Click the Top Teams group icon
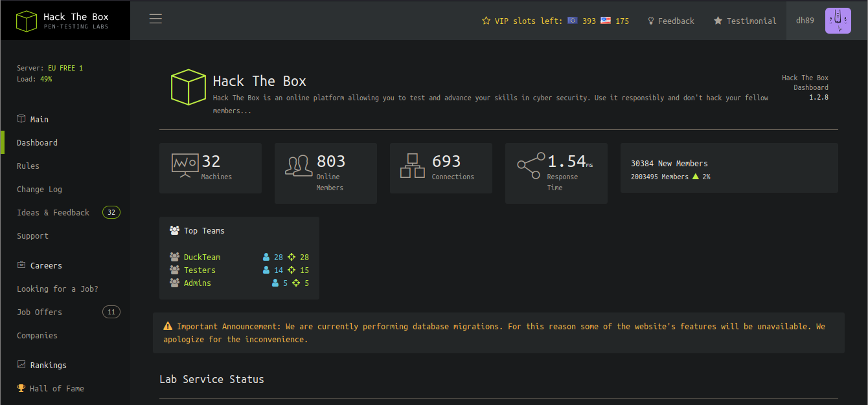 pos(174,230)
